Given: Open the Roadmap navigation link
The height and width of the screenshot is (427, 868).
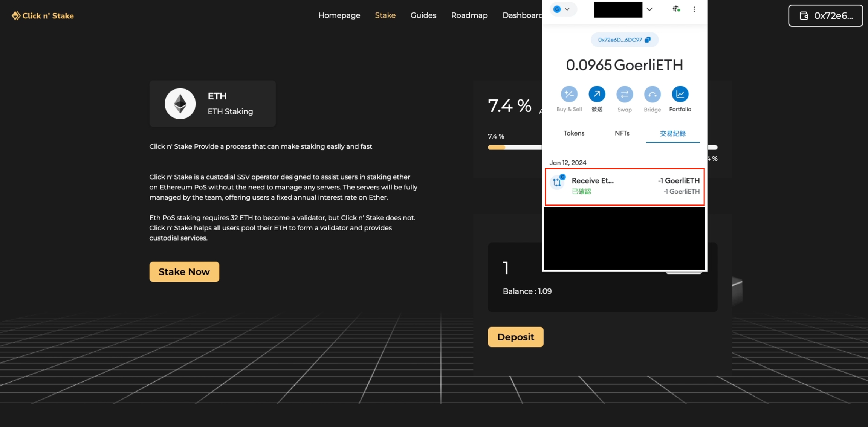Looking at the screenshot, I should pos(469,15).
